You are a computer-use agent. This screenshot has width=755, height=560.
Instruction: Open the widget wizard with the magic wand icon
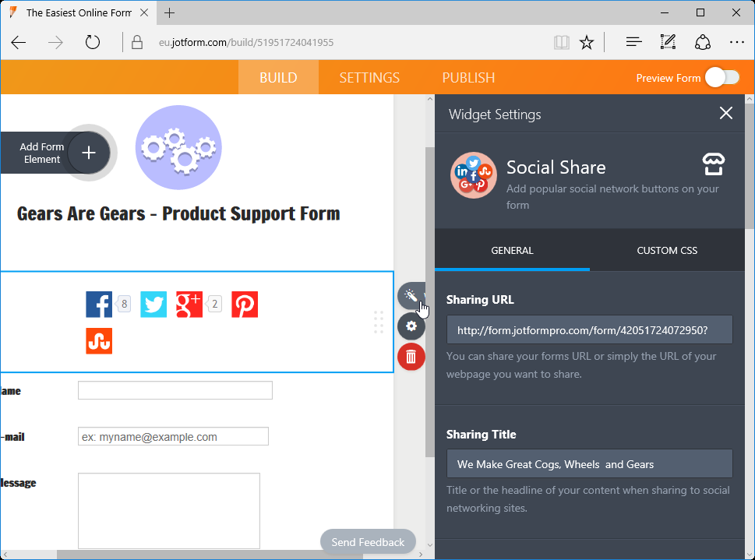tap(411, 296)
